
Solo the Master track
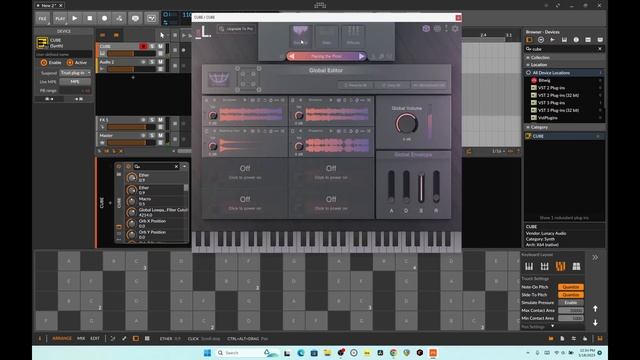[x=152, y=136]
